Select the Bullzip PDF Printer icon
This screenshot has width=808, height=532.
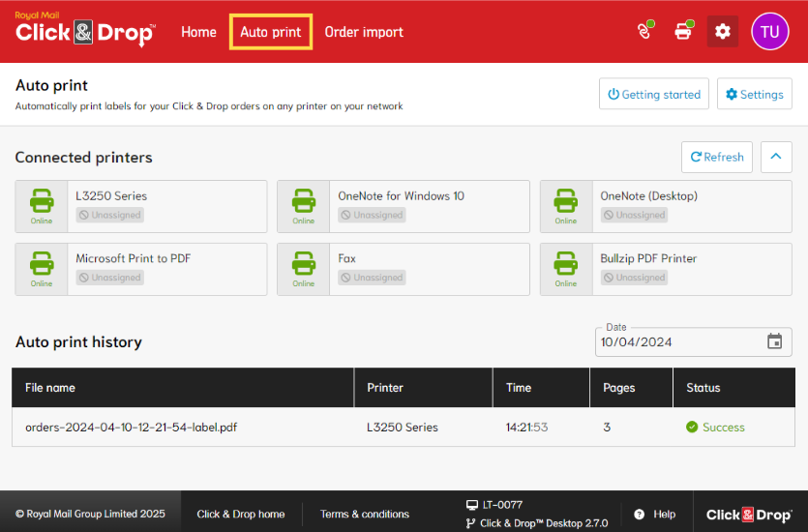tap(566, 264)
